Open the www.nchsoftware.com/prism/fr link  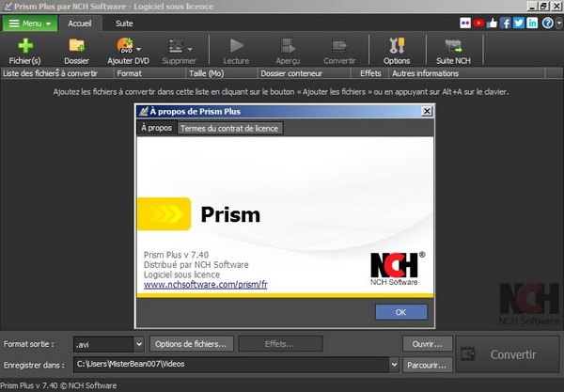(205, 285)
